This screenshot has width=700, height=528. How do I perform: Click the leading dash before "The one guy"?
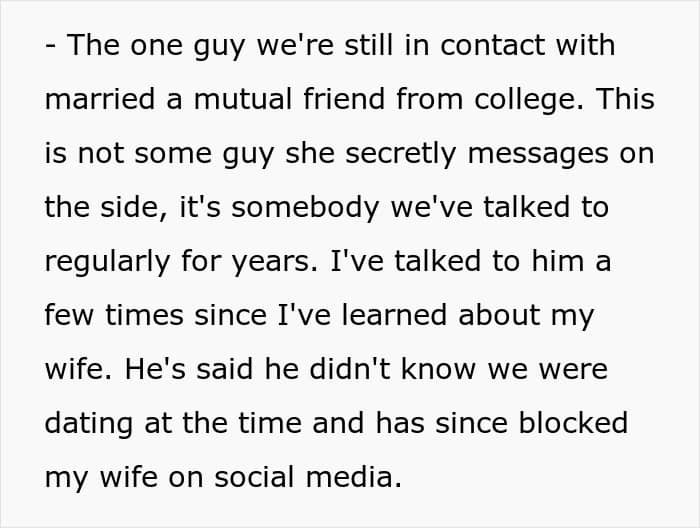click(50, 47)
